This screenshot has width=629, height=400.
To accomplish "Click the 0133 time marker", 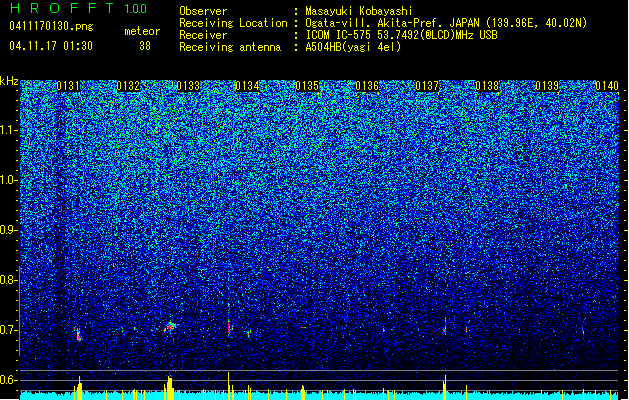I will pyautogui.click(x=188, y=86).
